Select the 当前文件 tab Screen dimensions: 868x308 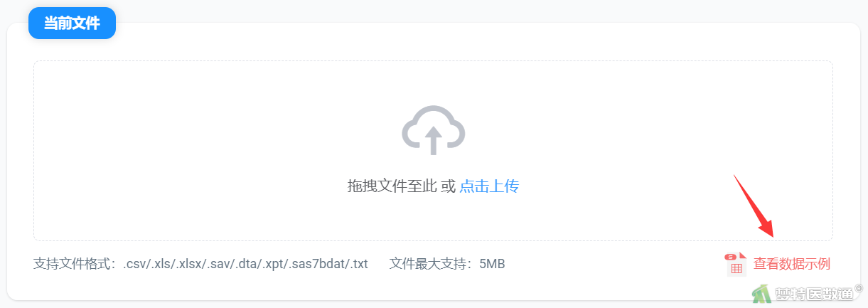pyautogui.click(x=72, y=23)
